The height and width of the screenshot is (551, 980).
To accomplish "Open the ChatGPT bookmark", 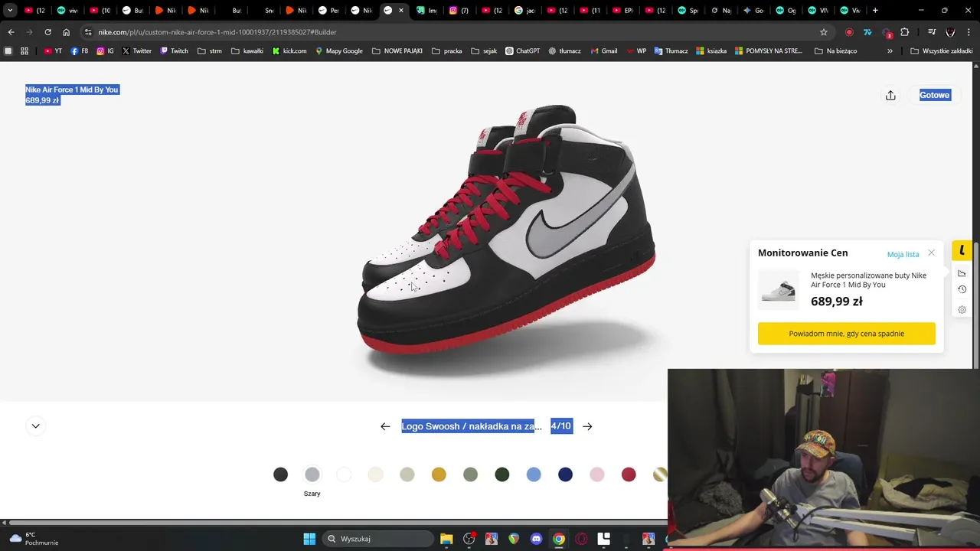I will (x=522, y=51).
